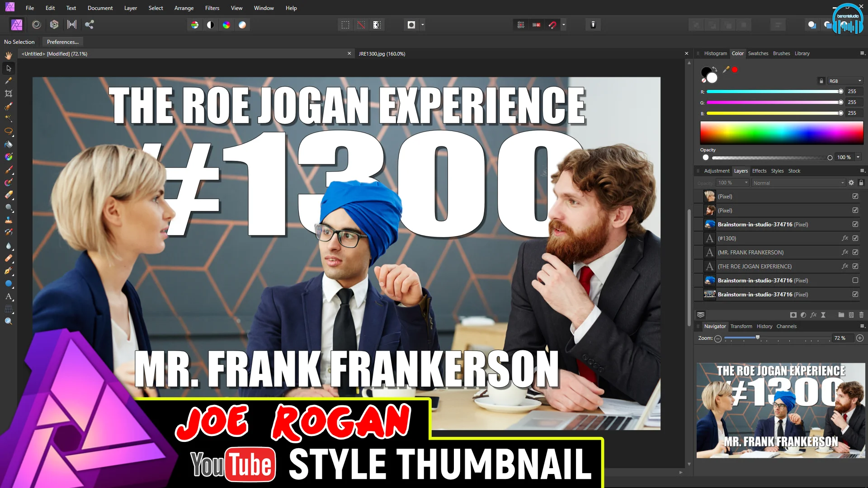Click the Preferences... button
868x488 pixels.
click(x=63, y=42)
